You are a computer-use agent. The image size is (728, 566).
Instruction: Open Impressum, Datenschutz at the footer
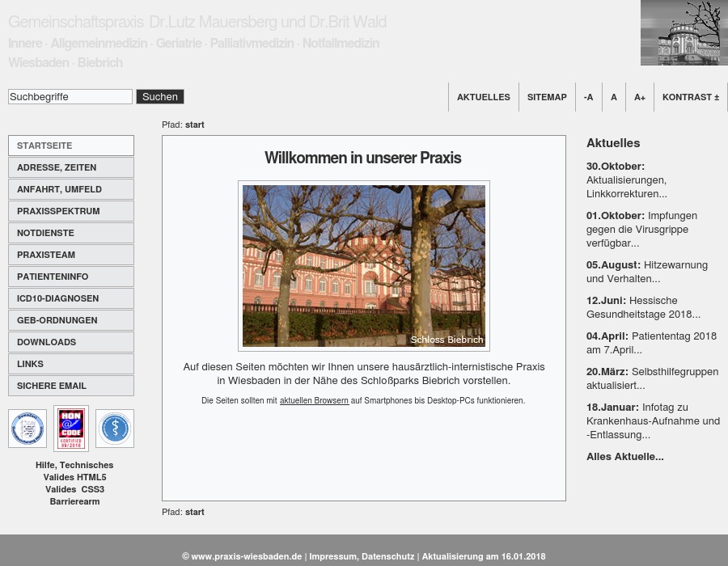coord(362,556)
